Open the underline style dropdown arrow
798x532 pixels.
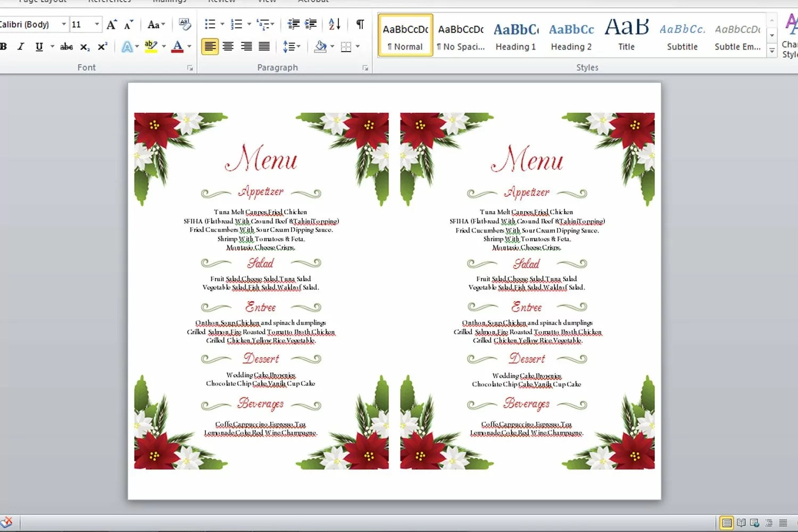point(52,47)
